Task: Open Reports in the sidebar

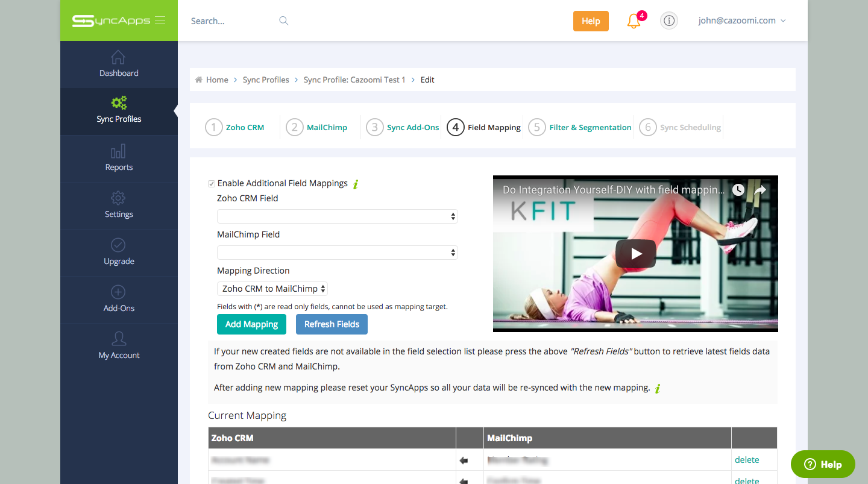Action: point(119,159)
